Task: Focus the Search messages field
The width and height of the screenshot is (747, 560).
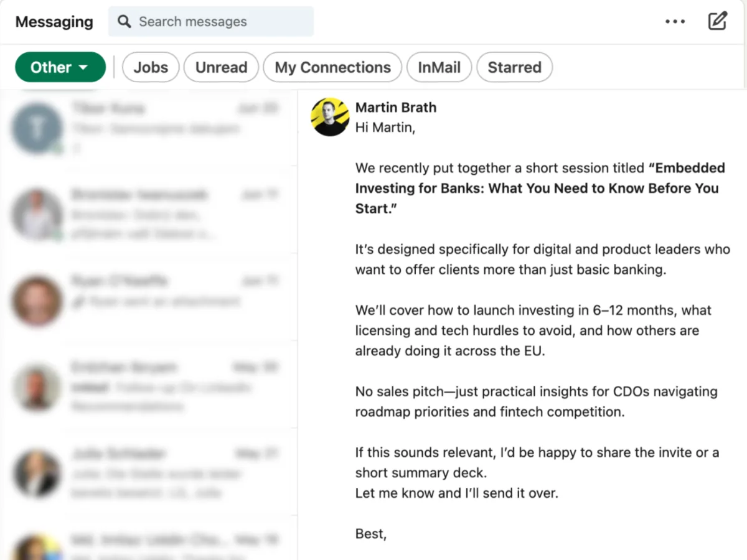Action: click(211, 22)
